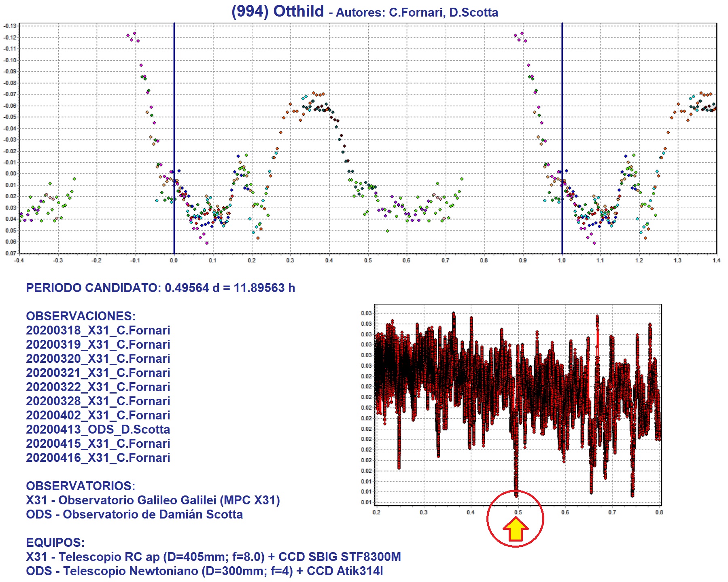
Task: Click the Telescopio Newtoniano equipment line
Action: click(x=204, y=571)
